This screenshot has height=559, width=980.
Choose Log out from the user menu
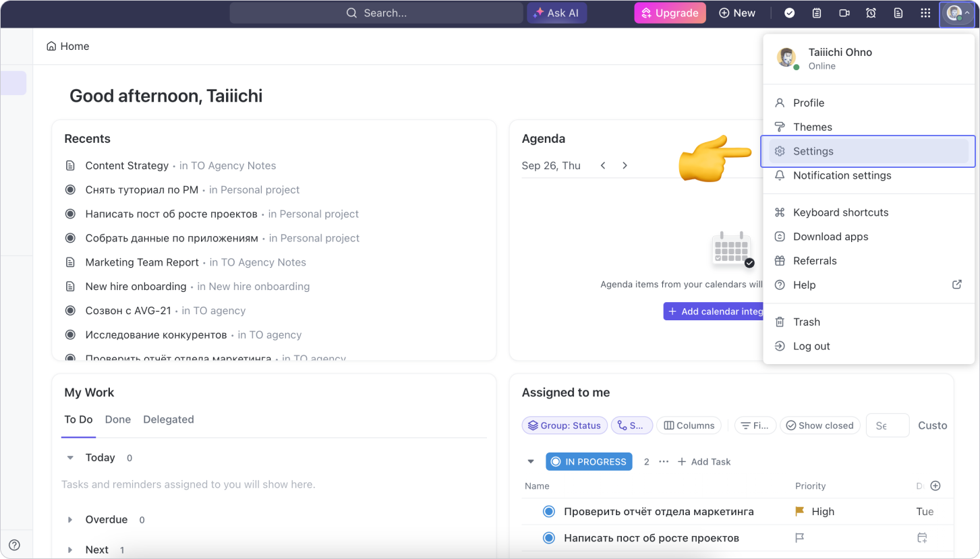[811, 346]
